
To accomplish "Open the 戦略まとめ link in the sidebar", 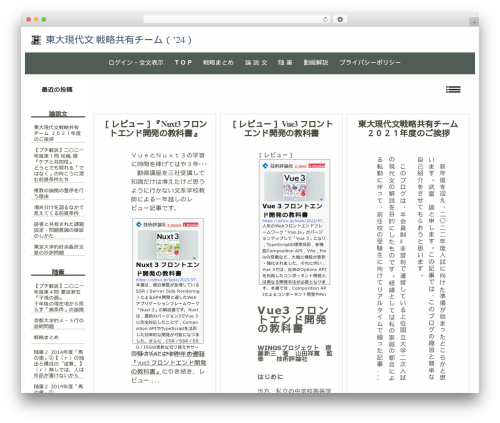I will click(x=46, y=337).
